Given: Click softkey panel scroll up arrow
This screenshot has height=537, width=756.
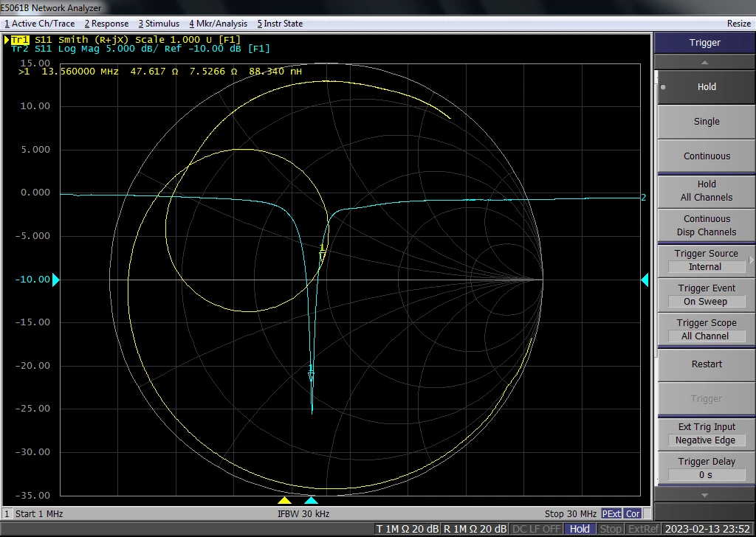Looking at the screenshot, I should tap(704, 63).
